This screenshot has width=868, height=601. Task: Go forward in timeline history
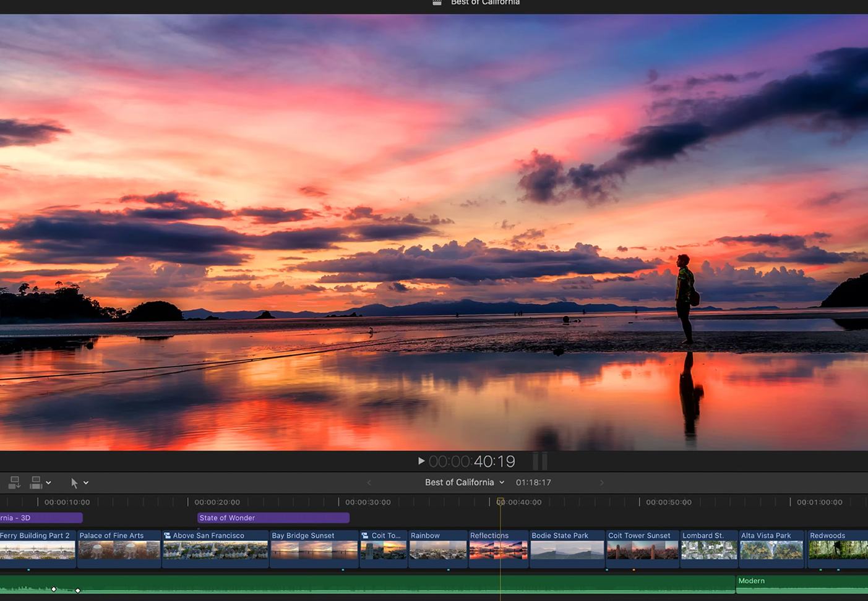tap(601, 482)
